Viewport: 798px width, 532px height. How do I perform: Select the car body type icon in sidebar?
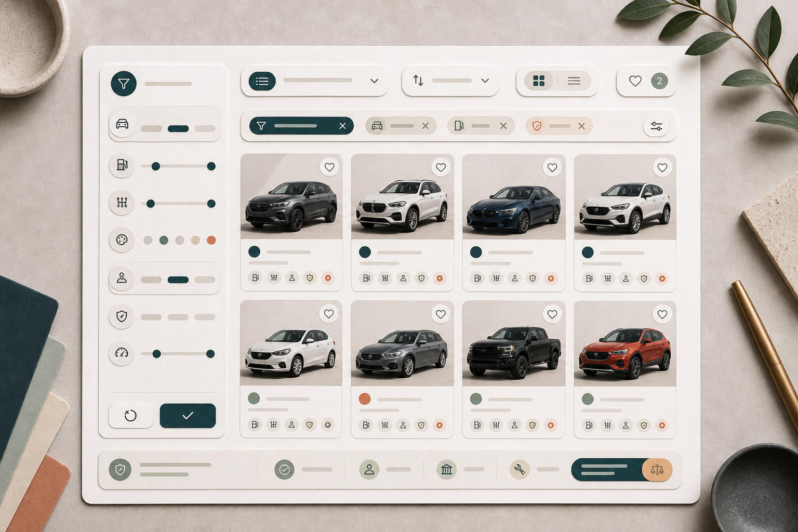(x=122, y=124)
